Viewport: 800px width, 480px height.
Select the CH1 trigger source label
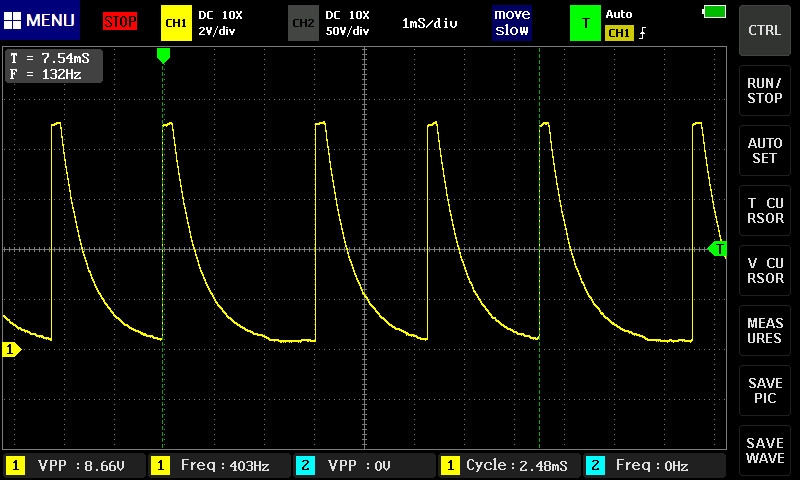tap(619, 33)
